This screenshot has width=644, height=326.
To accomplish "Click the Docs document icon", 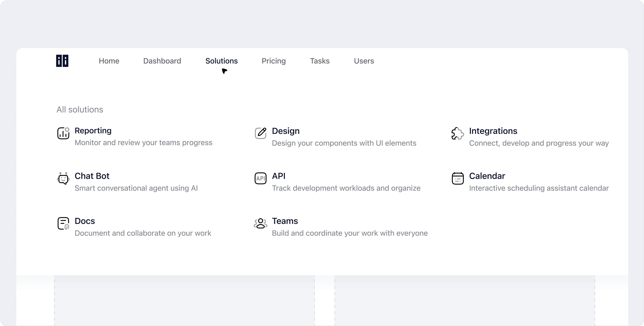I will [x=63, y=223].
